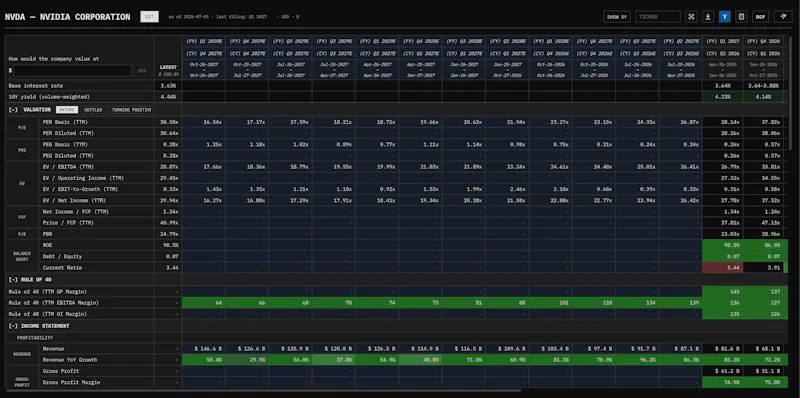Viewport: 800px width, 398px height.
Task: Click 'Rule of 40 (TTM OI Margin)' row label
Action: pyautogui.click(x=47, y=314)
